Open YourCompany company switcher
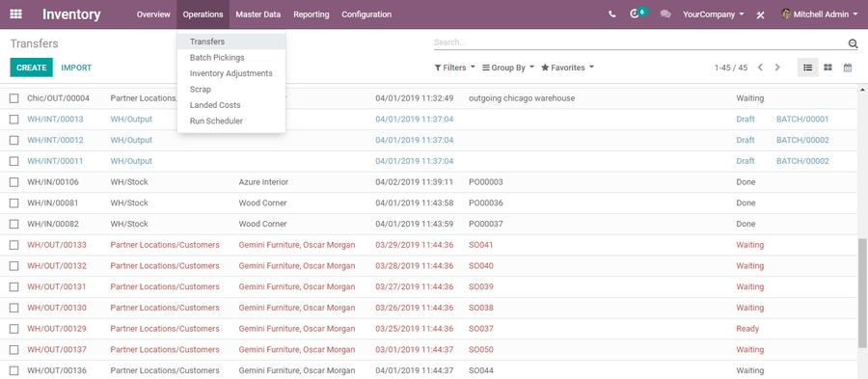Image resolution: width=868 pixels, height=379 pixels. coord(714,14)
